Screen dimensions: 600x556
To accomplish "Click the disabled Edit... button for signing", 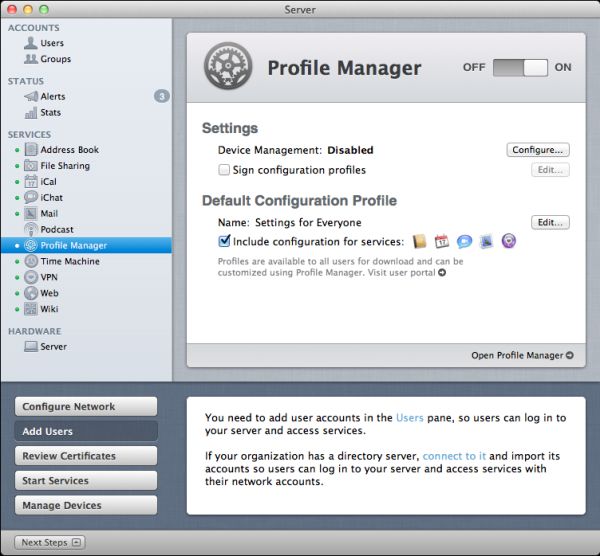I will (x=550, y=170).
